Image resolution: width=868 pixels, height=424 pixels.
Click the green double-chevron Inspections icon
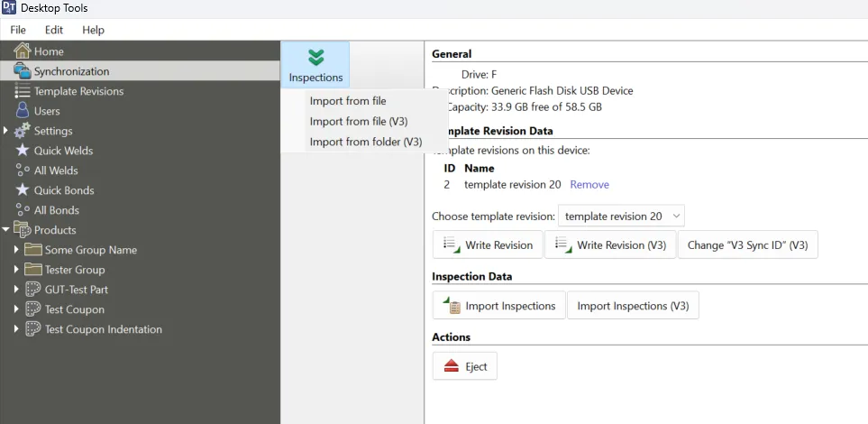[315, 57]
